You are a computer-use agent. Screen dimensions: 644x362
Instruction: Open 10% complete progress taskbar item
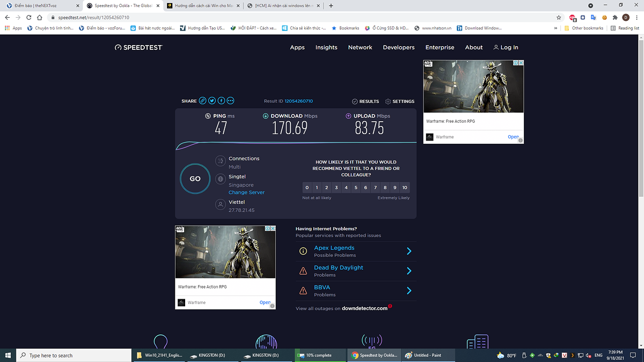click(321, 355)
